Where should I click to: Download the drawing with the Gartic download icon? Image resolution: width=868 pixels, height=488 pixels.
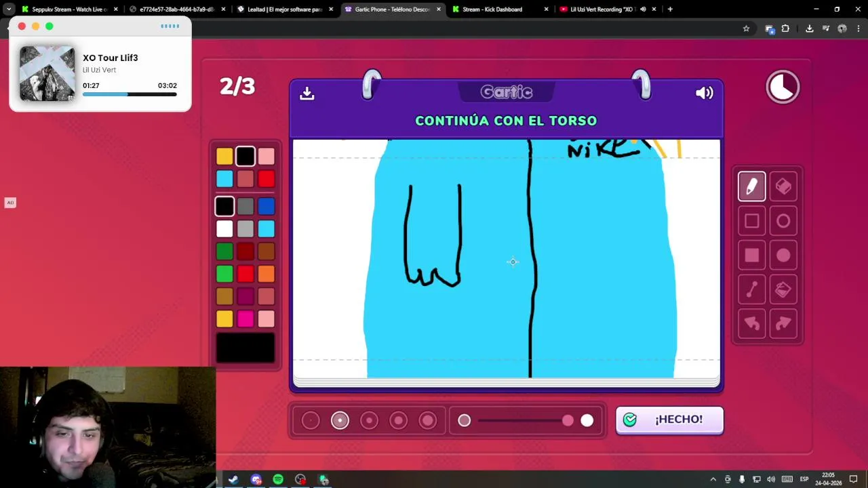tap(307, 93)
